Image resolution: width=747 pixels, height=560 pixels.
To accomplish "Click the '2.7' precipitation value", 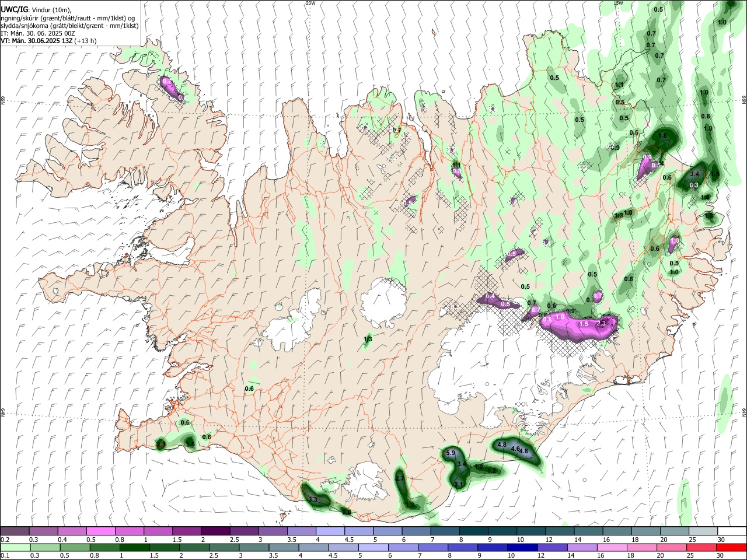I will tap(400, 478).
